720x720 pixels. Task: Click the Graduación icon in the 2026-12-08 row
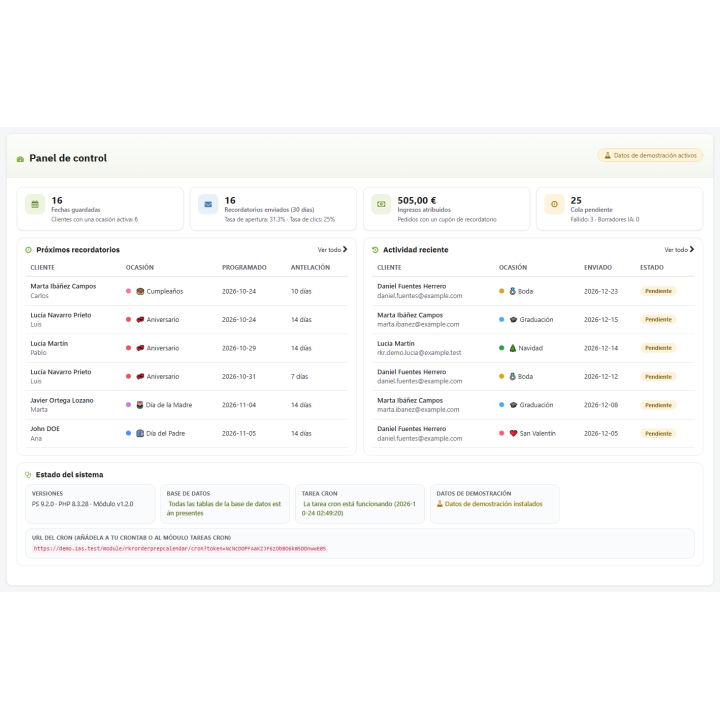(x=513, y=405)
